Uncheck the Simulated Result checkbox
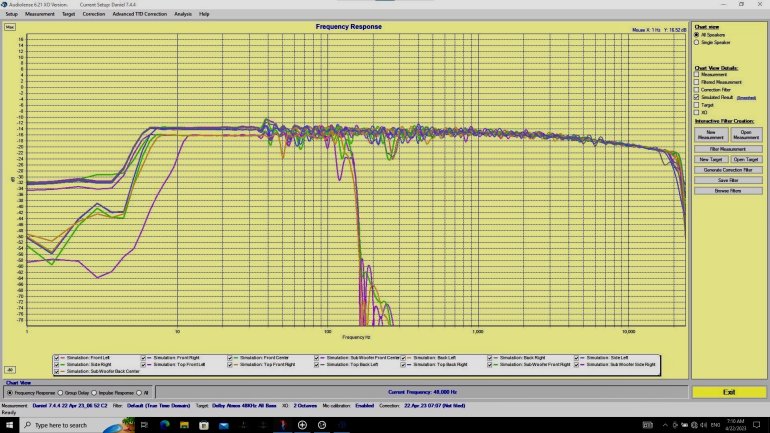770x433 pixels. click(x=698, y=97)
